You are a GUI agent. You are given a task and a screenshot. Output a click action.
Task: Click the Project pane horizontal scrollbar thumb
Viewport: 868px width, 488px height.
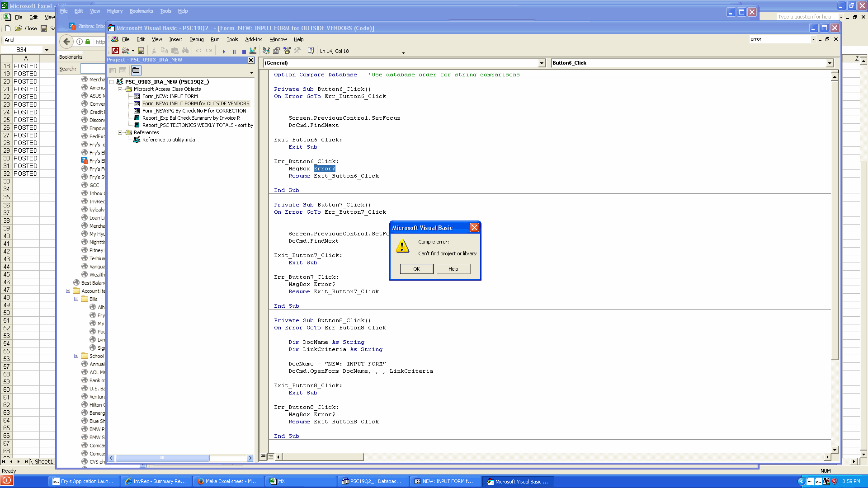pos(162,458)
